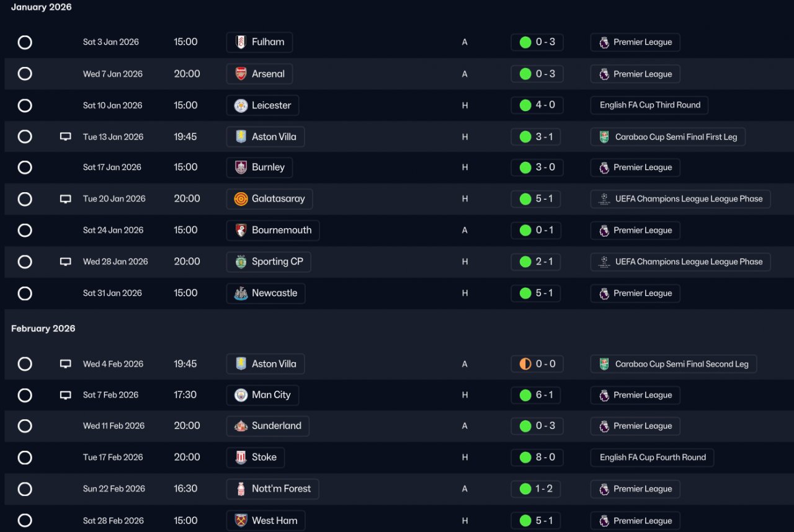
Task: Open the English FA Cup Third Round competition
Action: tap(649, 105)
